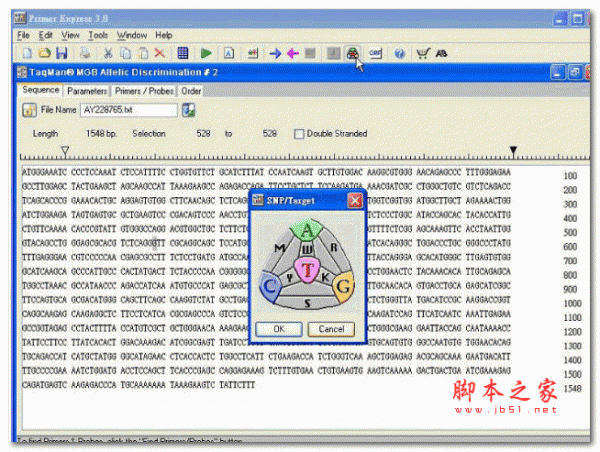Screen dimensions: 600x452
Task: Select yellow G base in SNP wheel
Action: 343,286
